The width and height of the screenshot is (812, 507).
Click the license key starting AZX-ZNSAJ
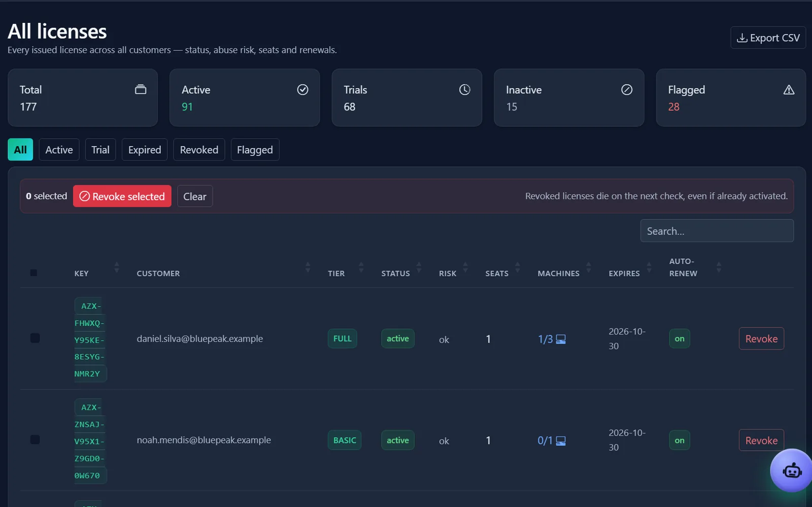[90, 441]
